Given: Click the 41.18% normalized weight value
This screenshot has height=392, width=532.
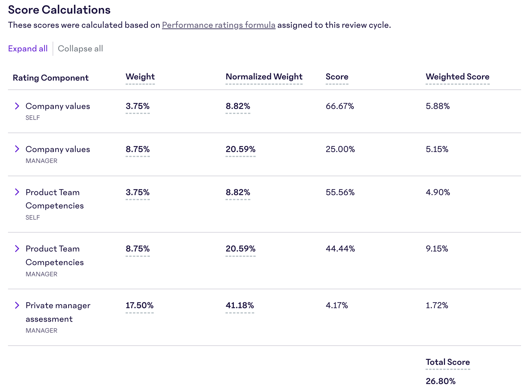Looking at the screenshot, I should coord(240,306).
